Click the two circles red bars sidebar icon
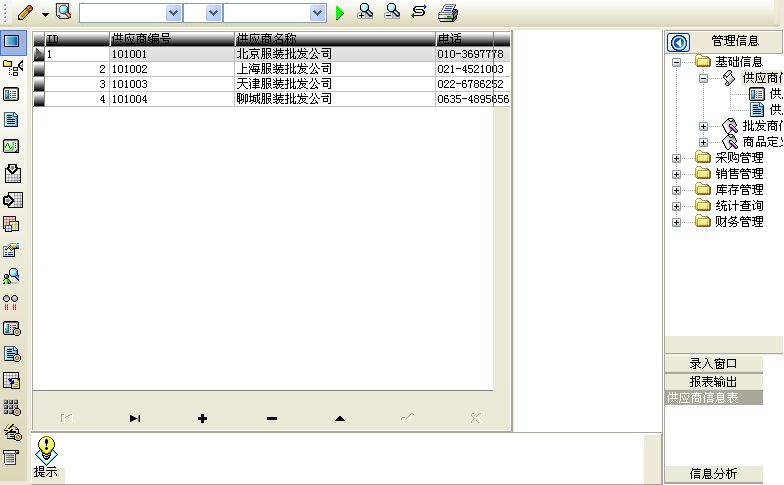The image size is (784, 485). click(x=11, y=302)
